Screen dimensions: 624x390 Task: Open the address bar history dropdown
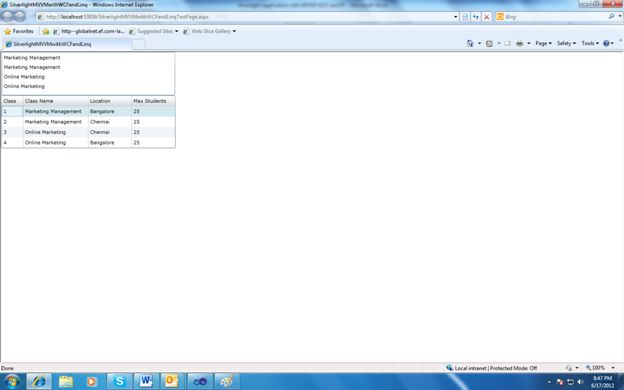[x=456, y=17]
